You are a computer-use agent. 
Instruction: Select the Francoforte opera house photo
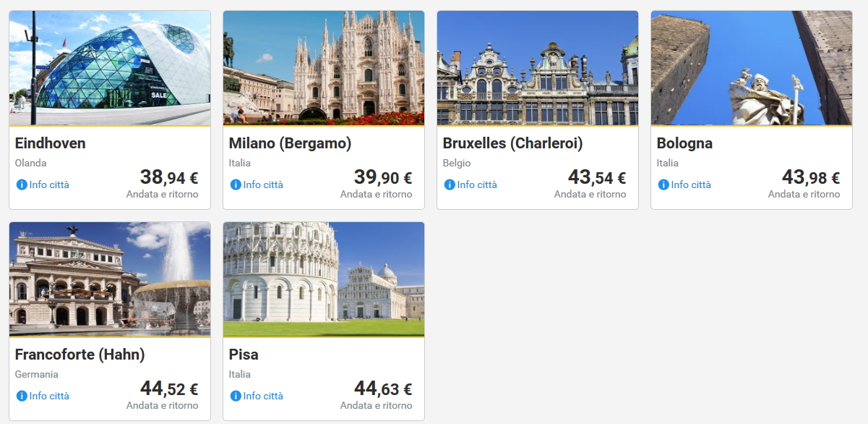click(110, 279)
